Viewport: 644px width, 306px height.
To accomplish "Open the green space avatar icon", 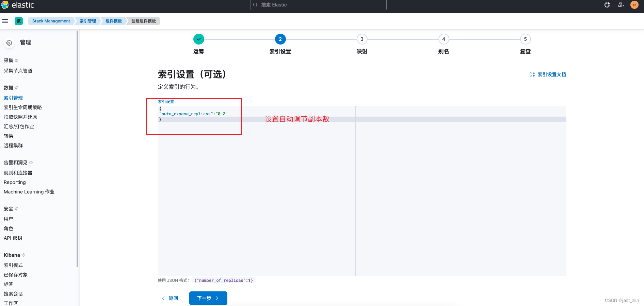I will tap(19, 21).
